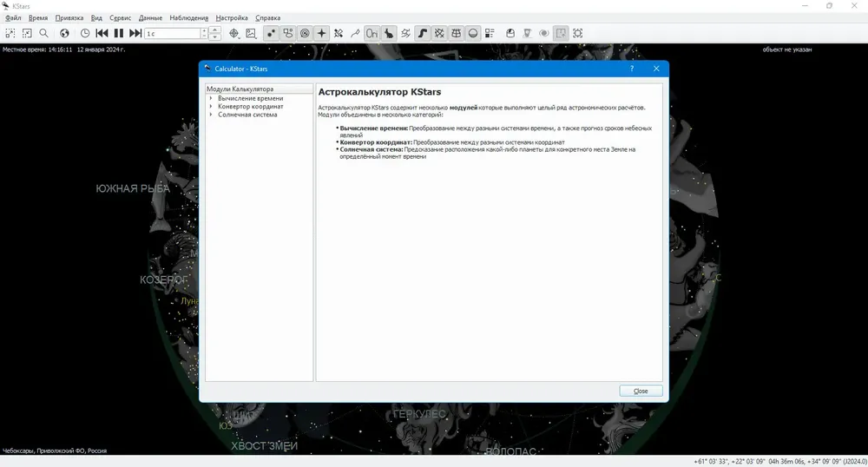Click the Астрокалькулятор KStars heading
The height and width of the screenshot is (467, 868).
tap(379, 92)
